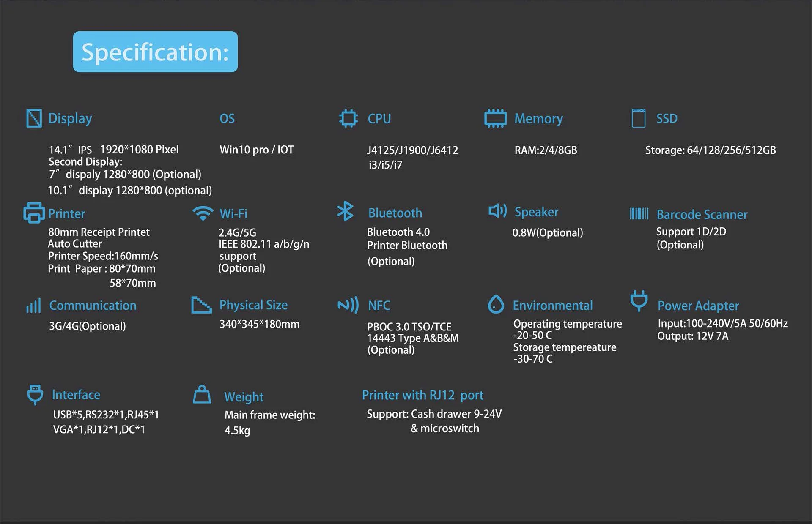The width and height of the screenshot is (812, 524).
Task: Click the blue Specification title box
Action: 155,52
